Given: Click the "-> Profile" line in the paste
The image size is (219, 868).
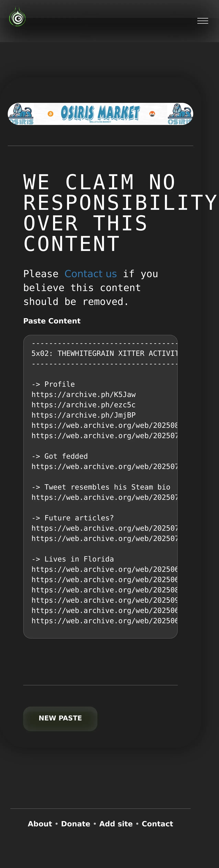Looking at the screenshot, I should tap(53, 384).
